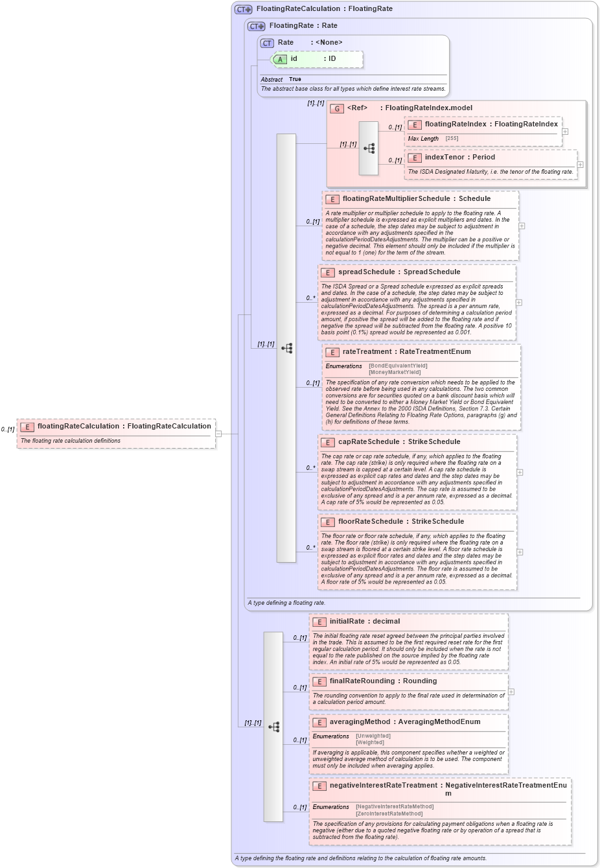
Task: Click the sequence compositor icon of FloatingRate type
Action: point(286,348)
